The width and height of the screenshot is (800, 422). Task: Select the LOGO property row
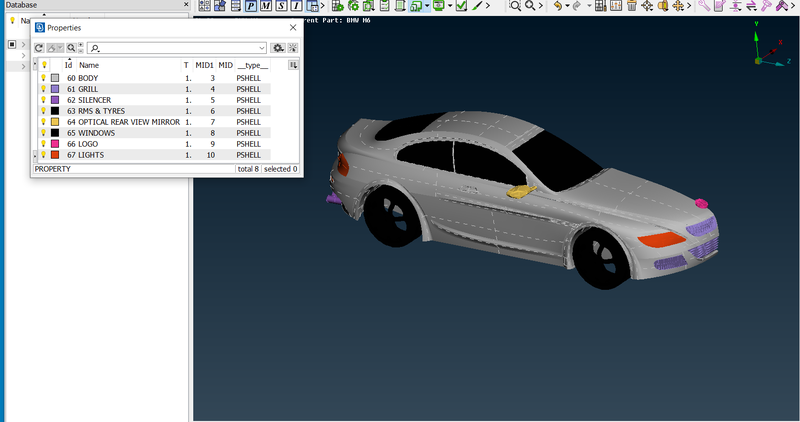point(155,144)
